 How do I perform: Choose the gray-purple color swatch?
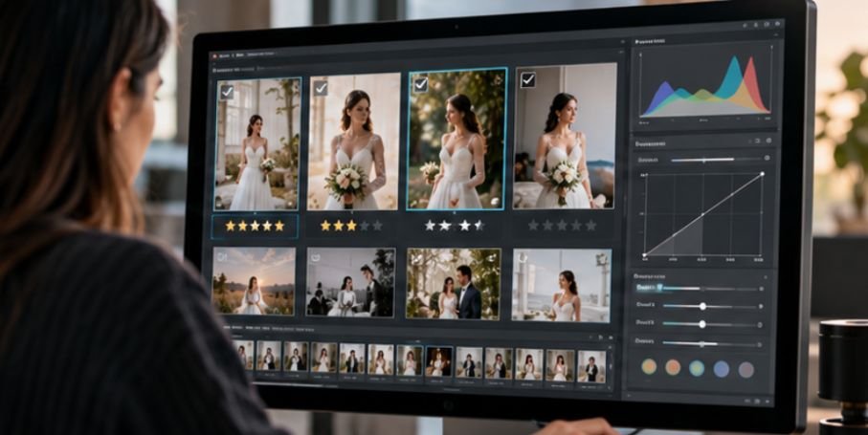click(x=746, y=369)
